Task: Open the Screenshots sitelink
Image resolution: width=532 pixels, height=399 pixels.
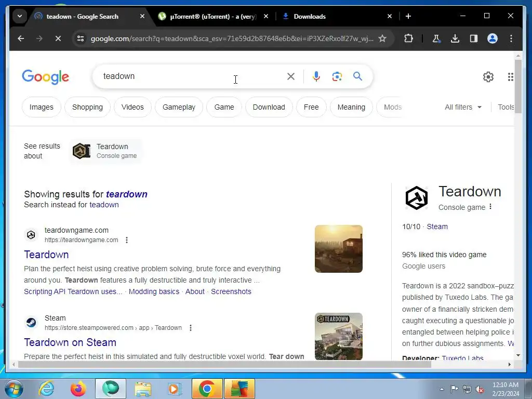Action: [x=231, y=292]
